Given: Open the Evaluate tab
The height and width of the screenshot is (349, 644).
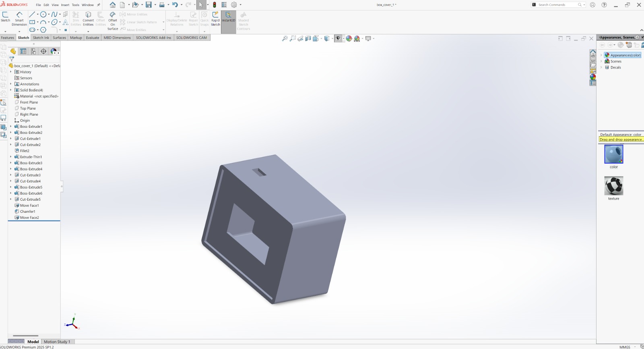Looking at the screenshot, I should pyautogui.click(x=93, y=37).
